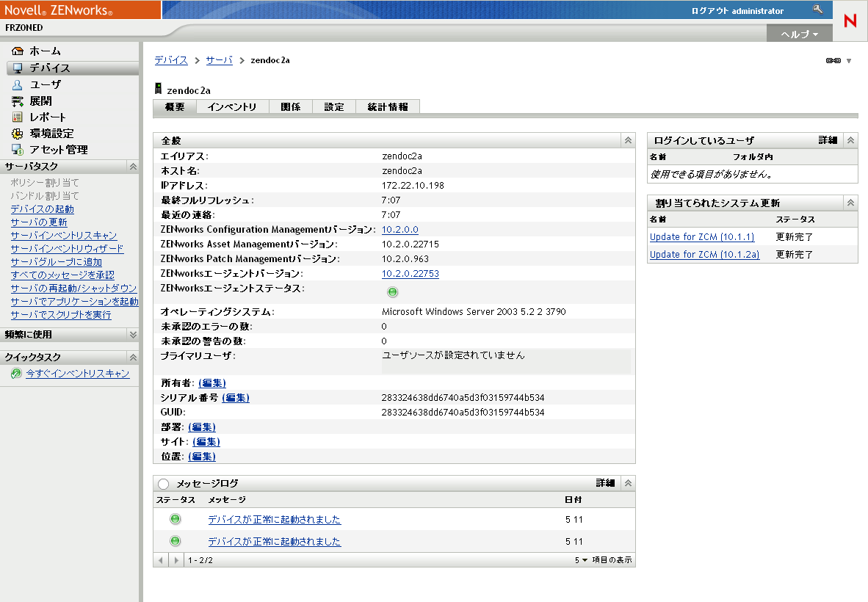Screen dimensions: 868x602
Task: Open ZCM version 10.2.0.0 link
Action: point(399,230)
